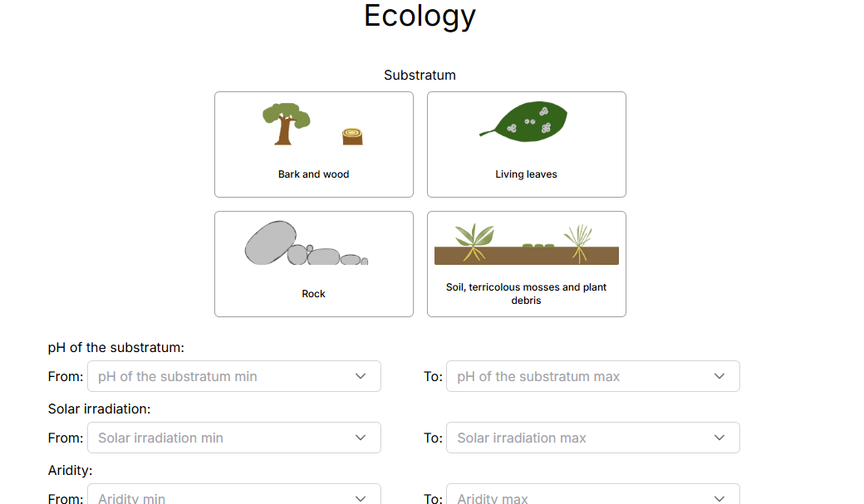The width and height of the screenshot is (864, 504).
Task: Click the Ecology page heading
Action: pos(420,16)
